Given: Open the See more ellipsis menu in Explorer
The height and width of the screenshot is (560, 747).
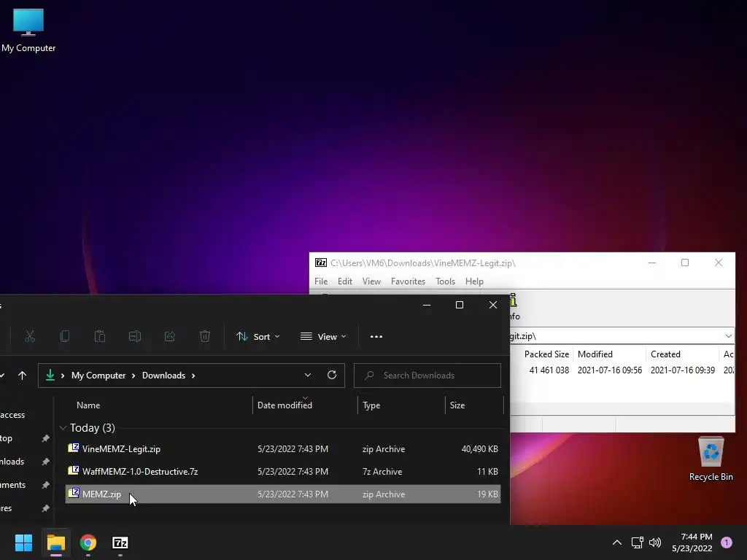Looking at the screenshot, I should 376,337.
